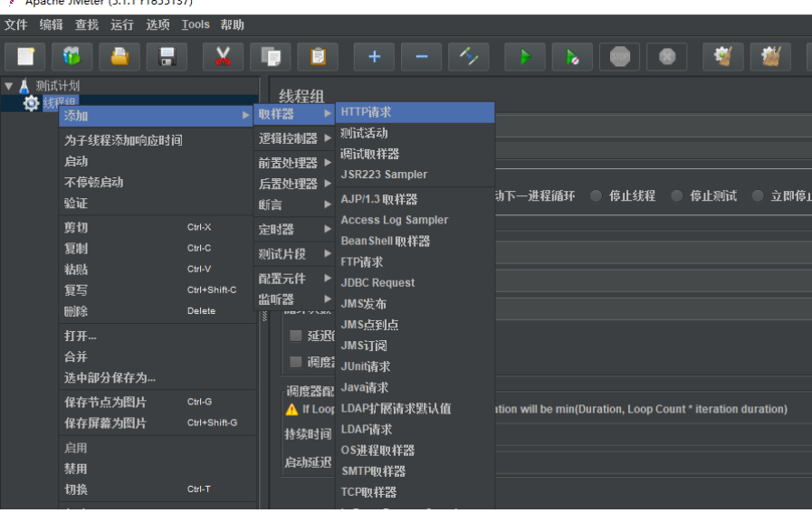The height and width of the screenshot is (513, 812).
Task: Select the 停止线程 radio button
Action: tap(596, 195)
